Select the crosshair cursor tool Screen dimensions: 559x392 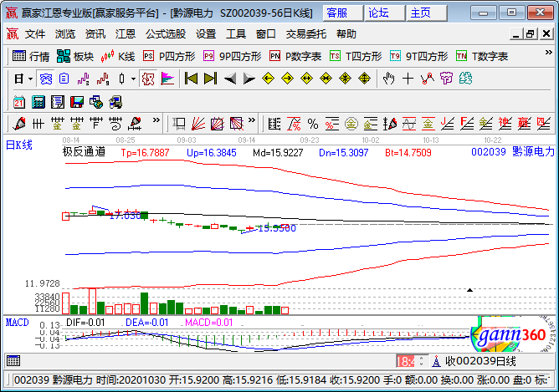pos(408,79)
